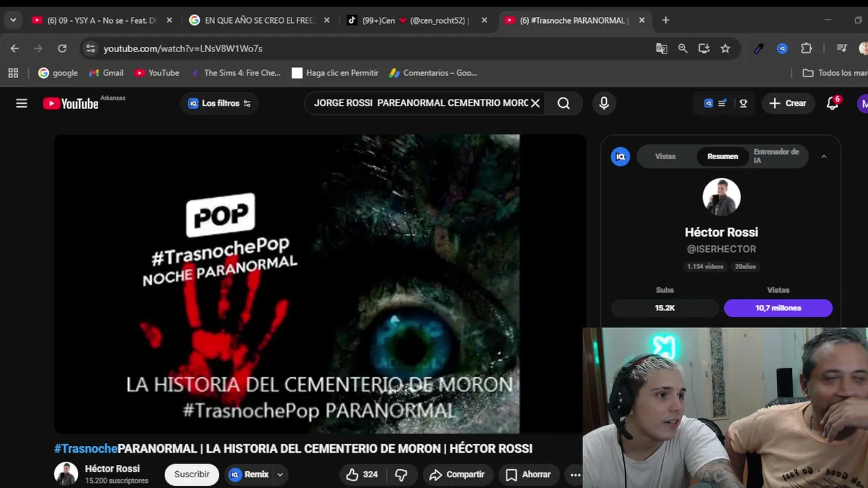Click the thumbs up like icon
The height and width of the screenshot is (488, 868).
pos(352,474)
